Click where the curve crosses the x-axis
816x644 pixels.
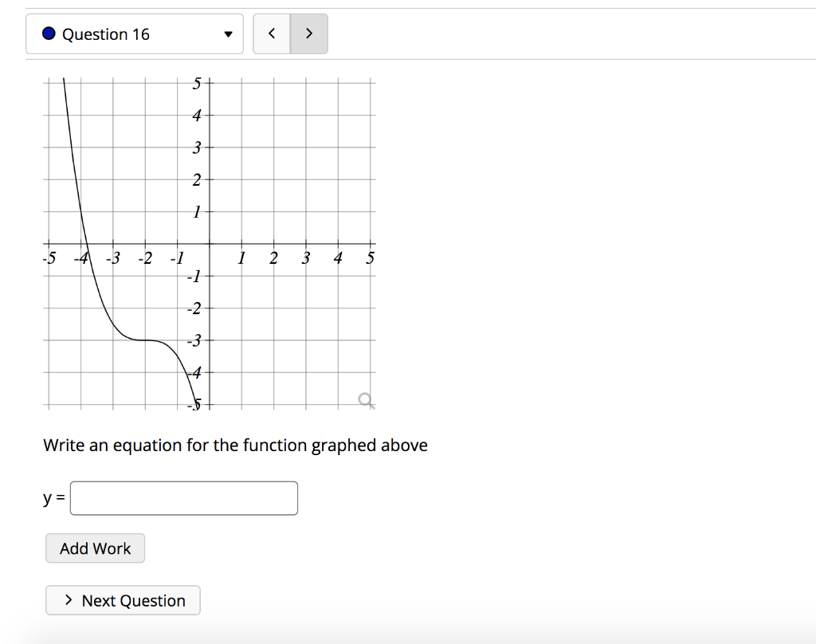tap(86, 244)
